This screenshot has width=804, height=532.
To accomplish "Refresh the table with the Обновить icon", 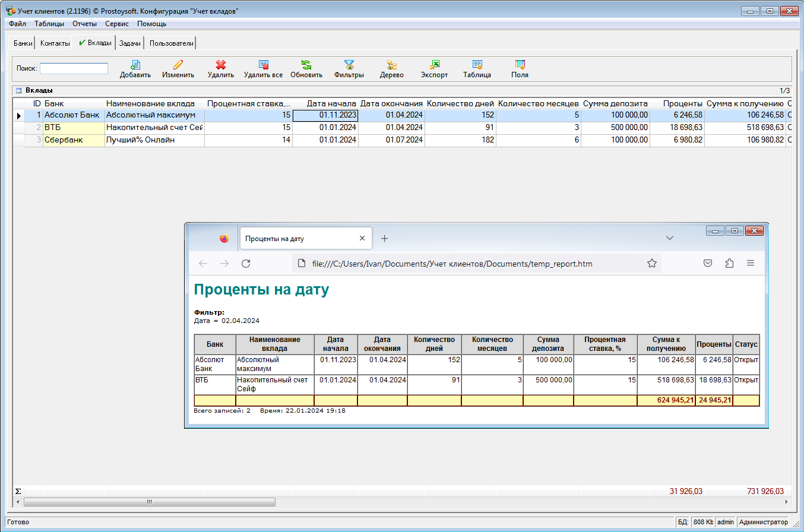I will point(306,65).
